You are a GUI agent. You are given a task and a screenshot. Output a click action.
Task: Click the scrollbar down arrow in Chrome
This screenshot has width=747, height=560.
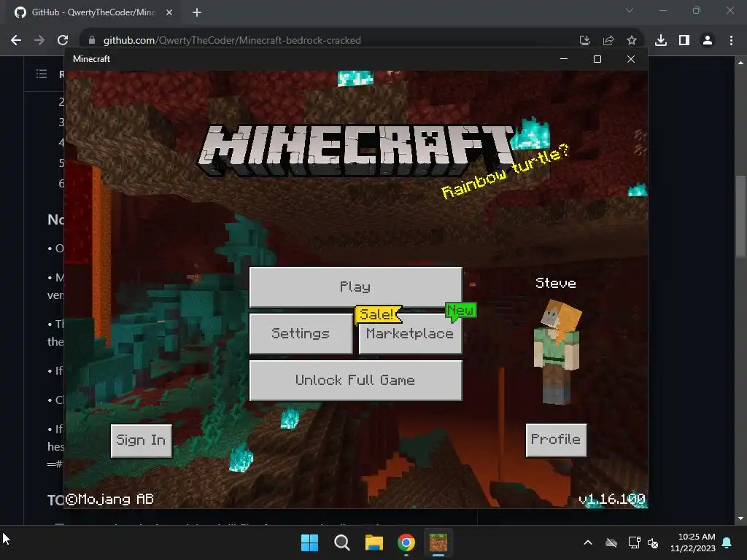pyautogui.click(x=740, y=518)
